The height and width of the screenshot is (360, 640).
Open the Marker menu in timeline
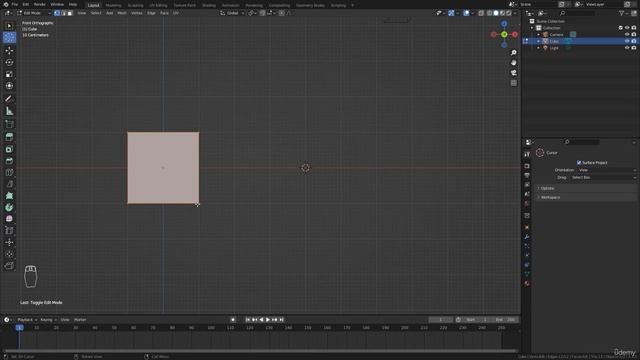pos(80,320)
